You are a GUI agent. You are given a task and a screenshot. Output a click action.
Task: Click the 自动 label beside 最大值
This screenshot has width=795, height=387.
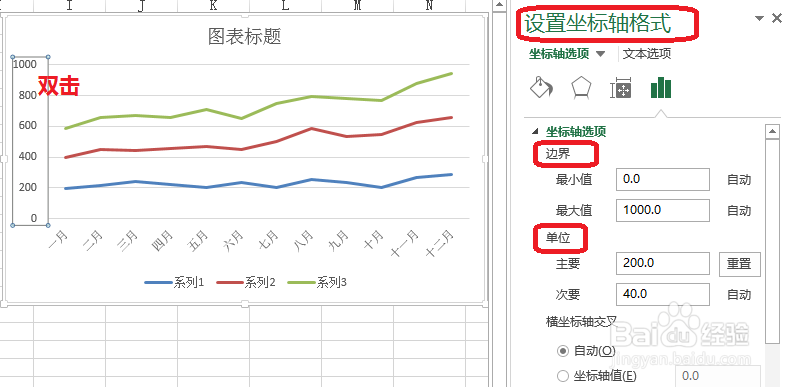click(739, 210)
